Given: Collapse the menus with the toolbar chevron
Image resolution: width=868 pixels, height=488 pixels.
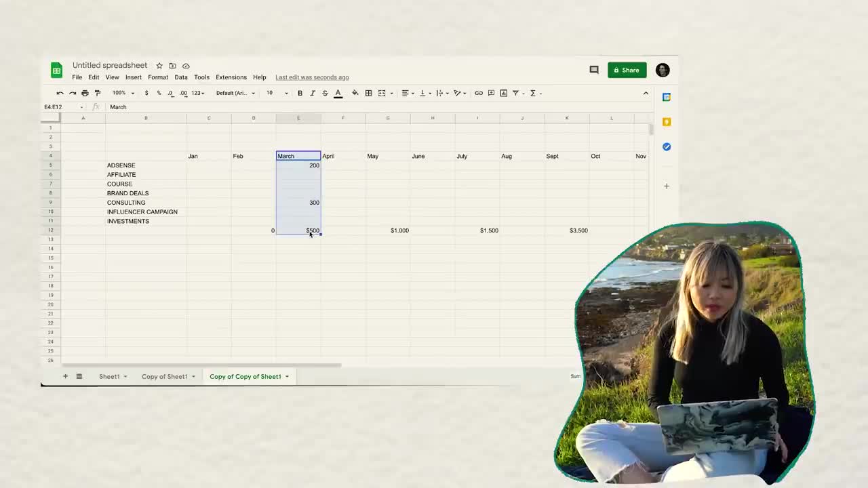Looking at the screenshot, I should tap(646, 93).
